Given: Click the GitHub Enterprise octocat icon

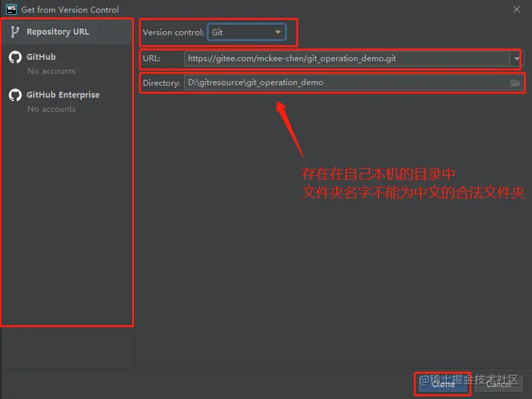Looking at the screenshot, I should (15, 95).
